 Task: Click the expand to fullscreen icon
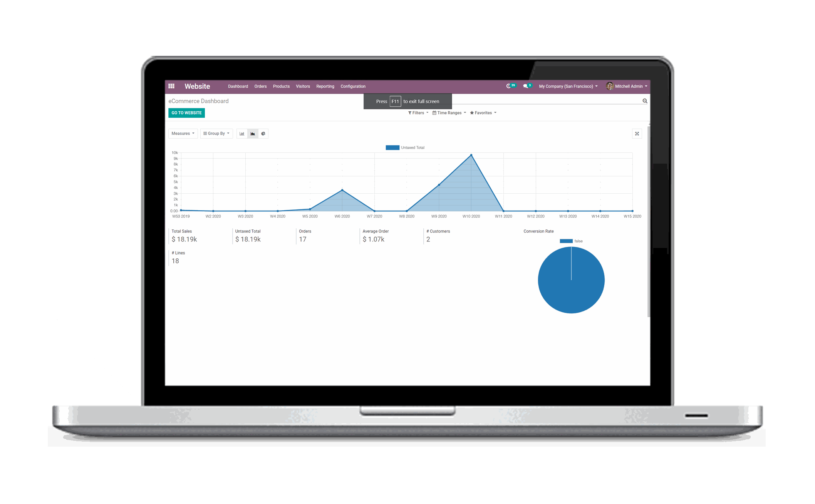point(636,133)
